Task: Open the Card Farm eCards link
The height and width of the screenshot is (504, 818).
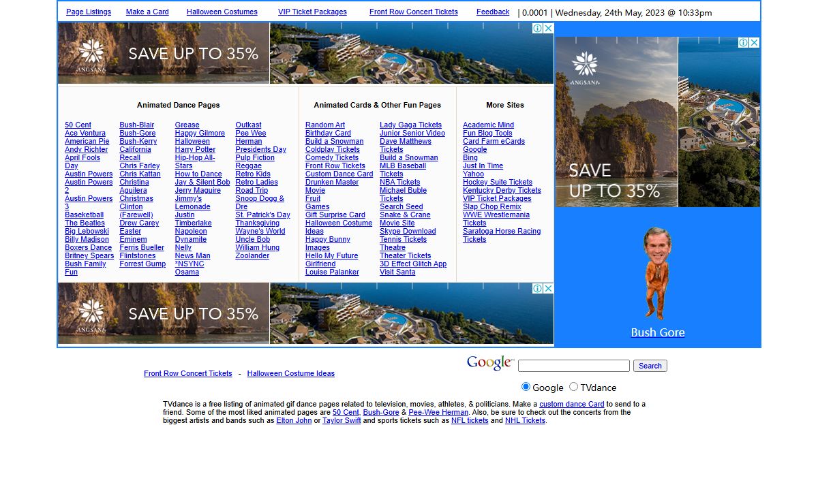Action: click(494, 141)
